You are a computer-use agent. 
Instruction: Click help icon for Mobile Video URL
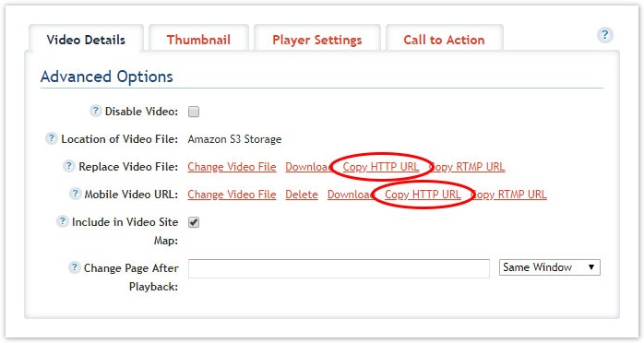(75, 194)
